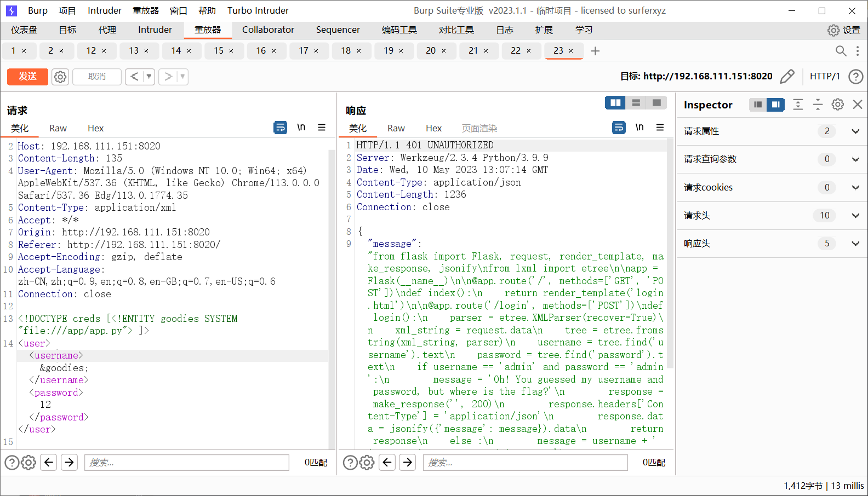Expand 请求头 section chevron

(x=855, y=216)
